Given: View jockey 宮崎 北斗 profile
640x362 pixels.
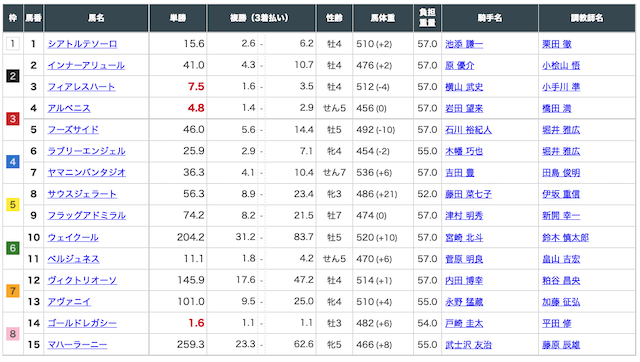Looking at the screenshot, I should point(464,238).
